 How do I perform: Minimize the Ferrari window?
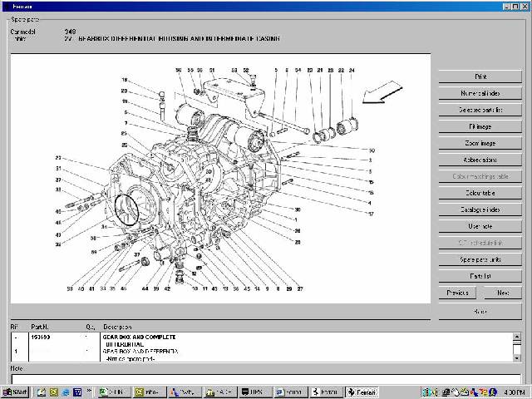[506, 7]
